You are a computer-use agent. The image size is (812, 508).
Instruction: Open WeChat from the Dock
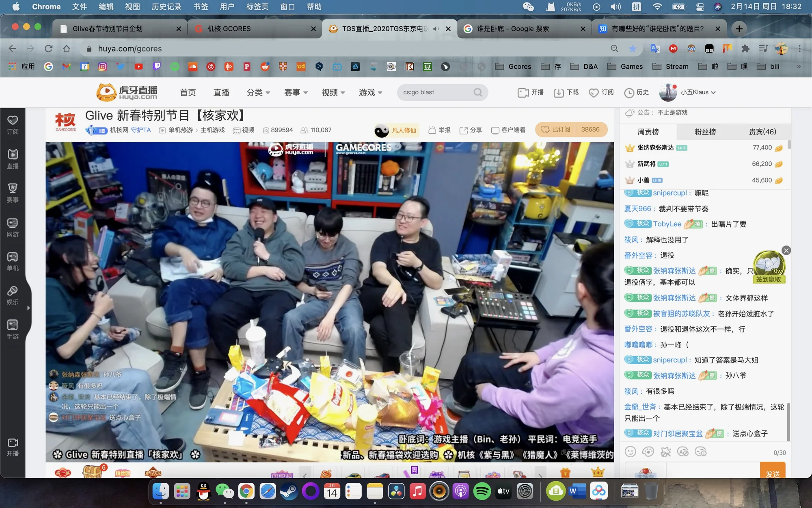pos(225,491)
